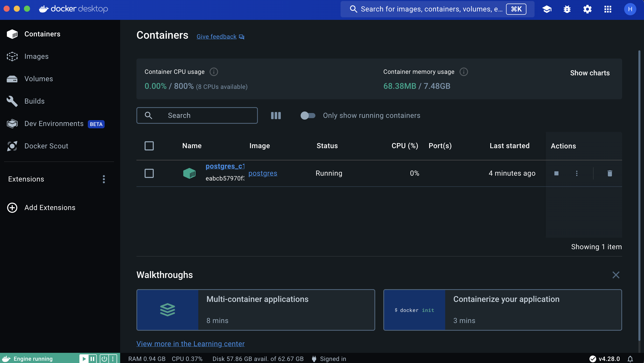644x363 pixels.
Task: Click the engine power restart icon
Action: click(104, 359)
